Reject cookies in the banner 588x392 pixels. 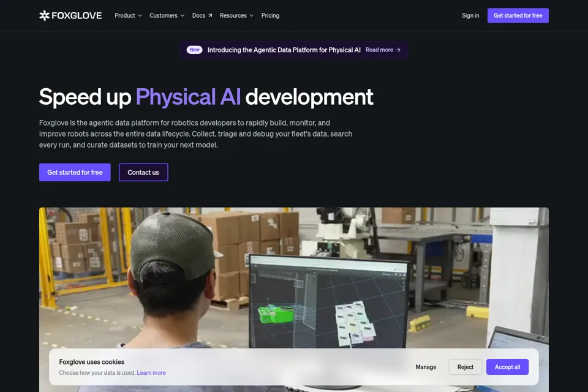pos(465,367)
